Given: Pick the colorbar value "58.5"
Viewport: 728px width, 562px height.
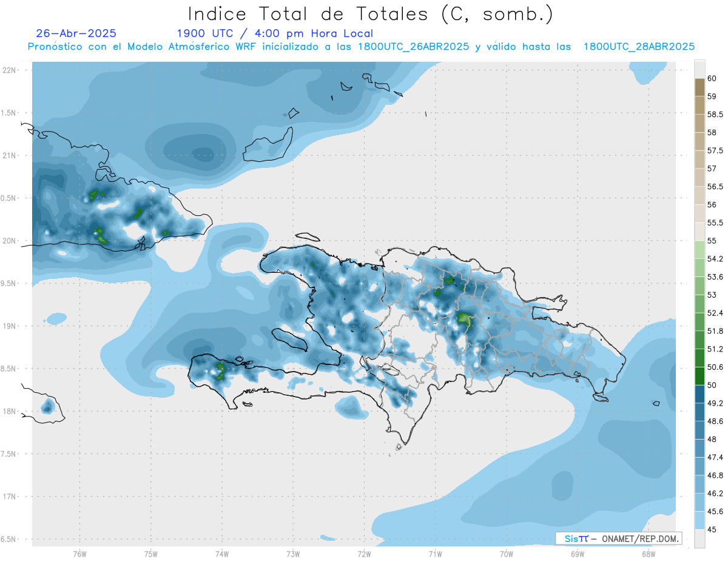Looking at the screenshot, I should [715, 115].
